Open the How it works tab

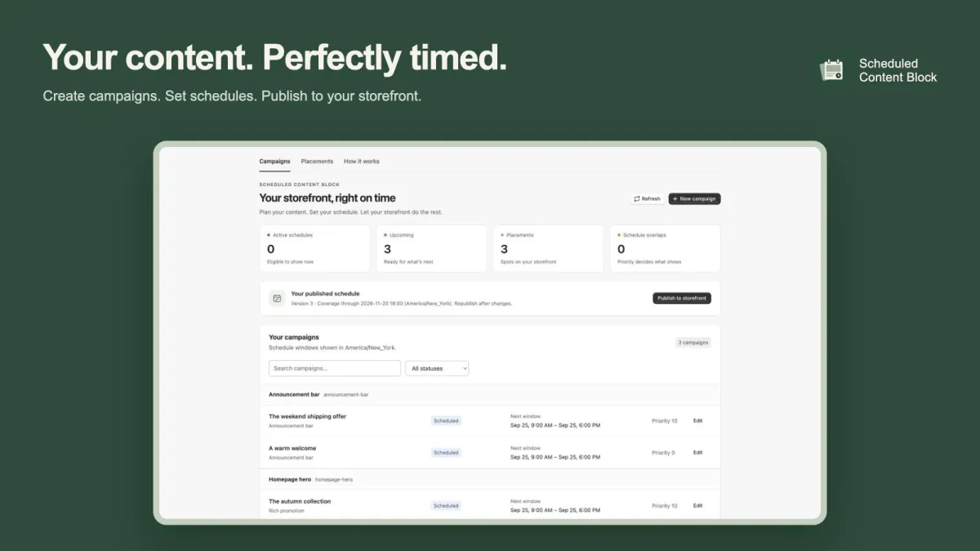coord(361,161)
